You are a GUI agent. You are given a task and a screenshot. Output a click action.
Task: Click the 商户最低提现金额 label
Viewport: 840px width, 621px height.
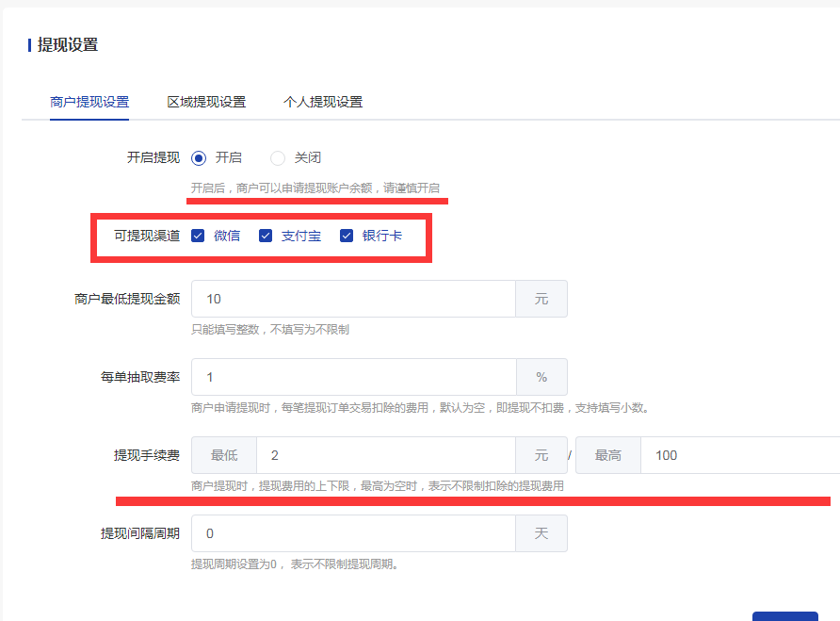(x=127, y=299)
